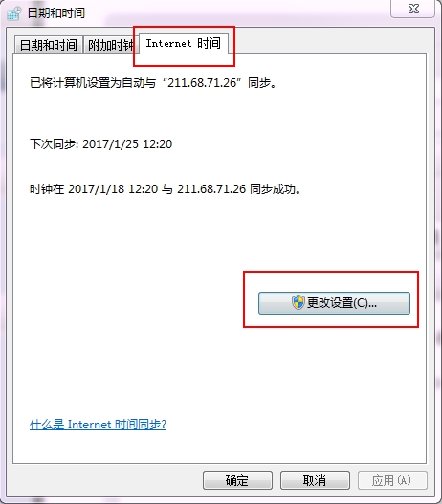
Task: Click the 同步成功 status text
Action: click(x=273, y=189)
